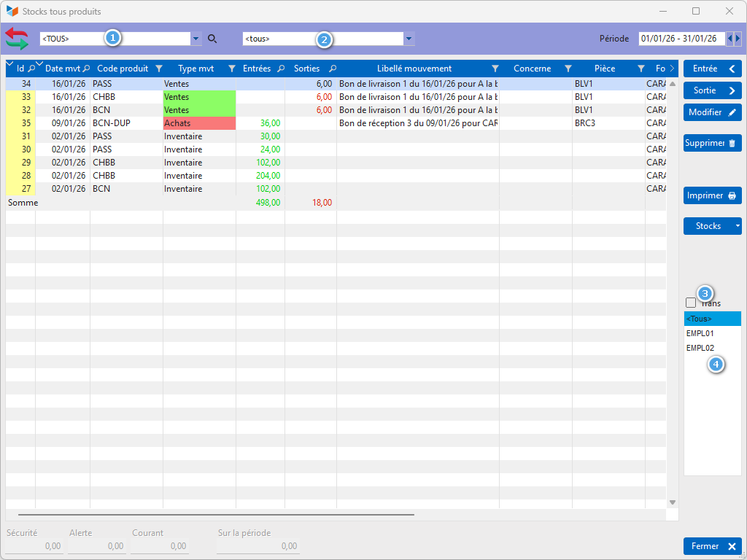Click the filter icon in Libellé mouvement column
Image resolution: width=747 pixels, height=560 pixels.
[x=495, y=69]
